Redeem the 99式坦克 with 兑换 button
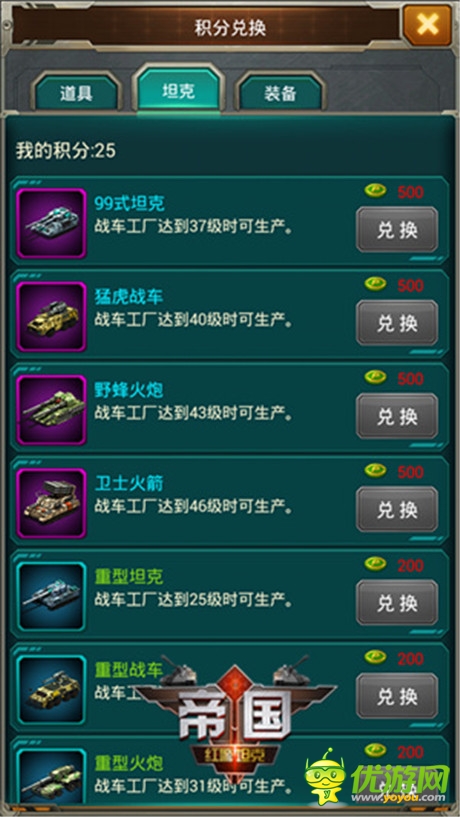 tap(397, 230)
